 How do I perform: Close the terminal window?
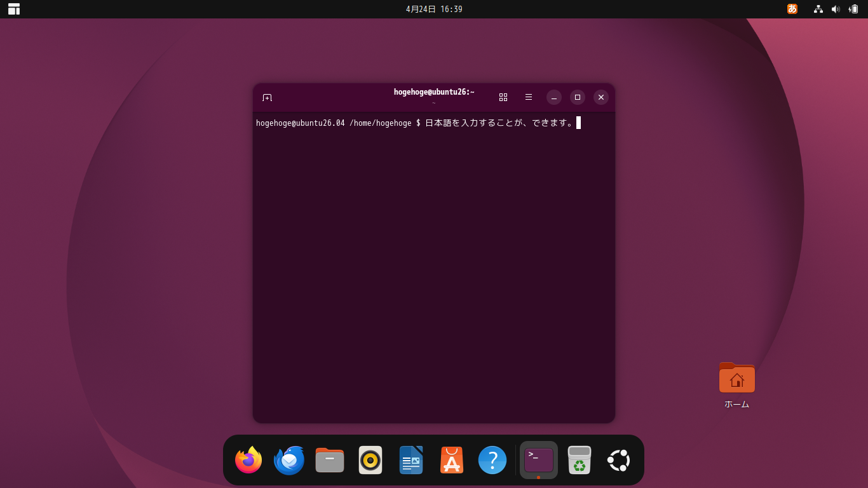601,97
